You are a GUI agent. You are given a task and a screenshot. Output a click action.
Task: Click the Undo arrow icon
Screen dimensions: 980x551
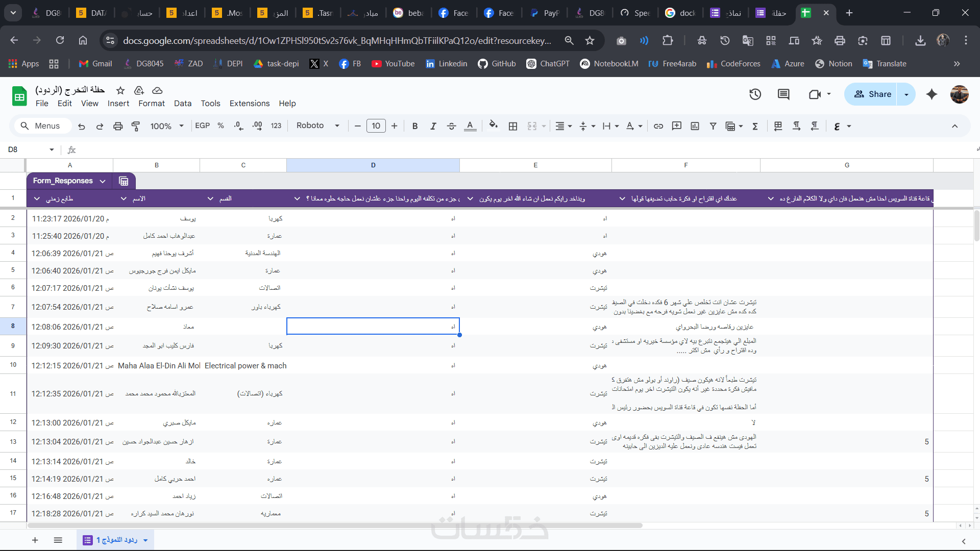(82, 126)
